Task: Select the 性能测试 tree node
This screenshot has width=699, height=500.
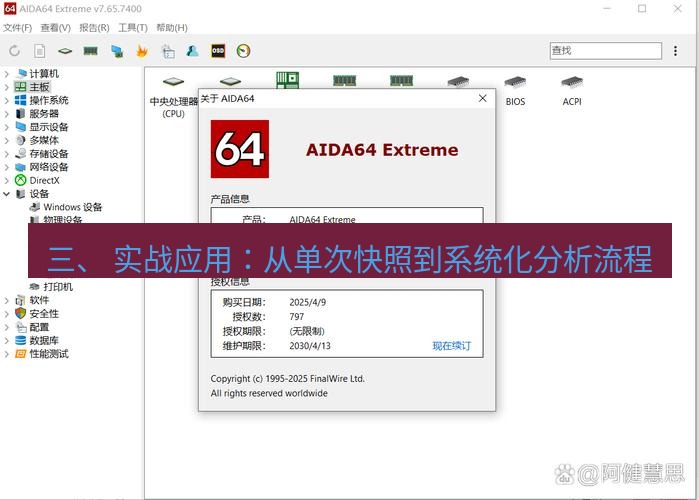Action: (x=49, y=354)
